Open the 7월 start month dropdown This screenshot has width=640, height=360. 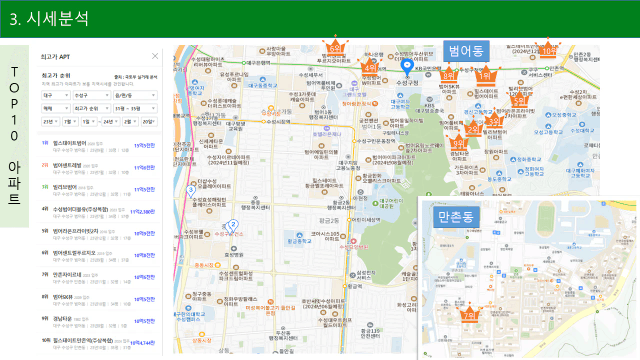click(x=70, y=122)
